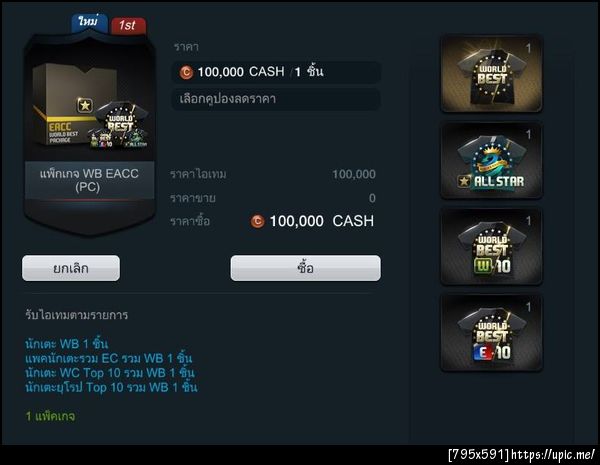600x465 pixels.
Task: Open the นักเตะยุโรป Top 10 รวม WB link
Action: pos(111,387)
